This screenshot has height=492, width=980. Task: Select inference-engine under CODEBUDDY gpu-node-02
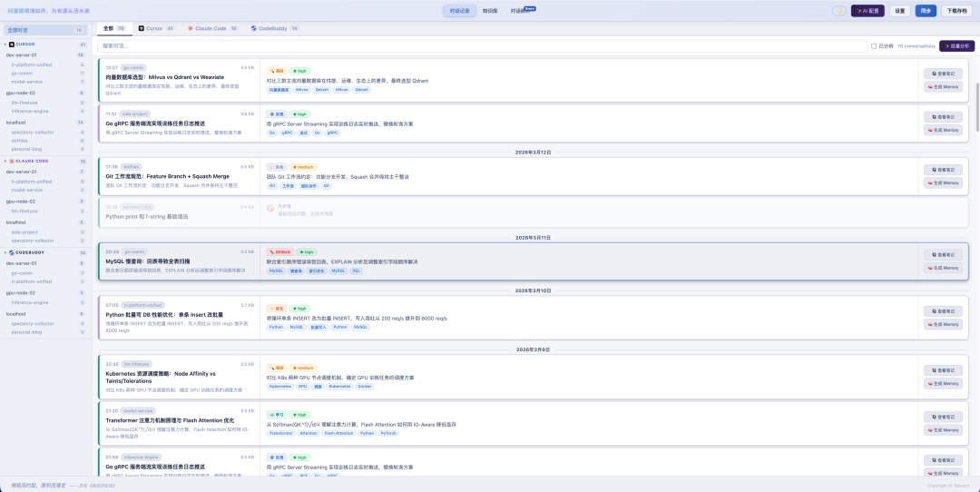tap(45, 302)
